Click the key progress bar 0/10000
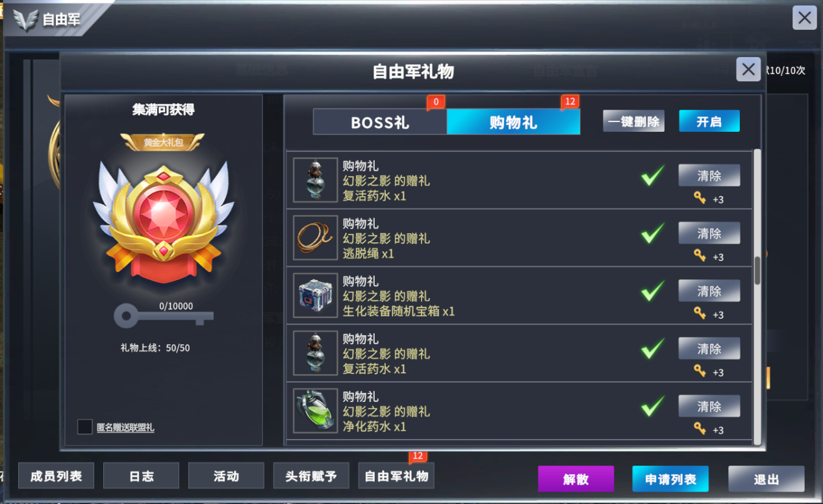Screen dimensions: 823x504 (164, 316)
